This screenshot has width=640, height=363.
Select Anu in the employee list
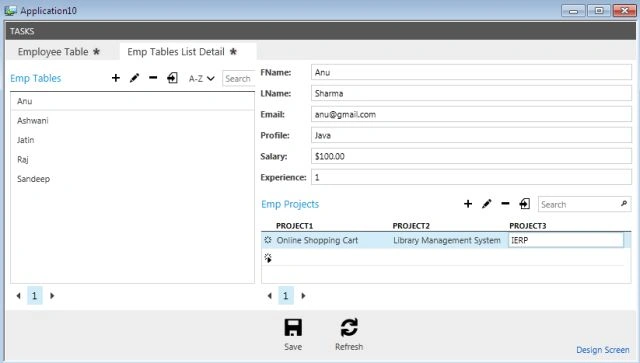click(132, 101)
